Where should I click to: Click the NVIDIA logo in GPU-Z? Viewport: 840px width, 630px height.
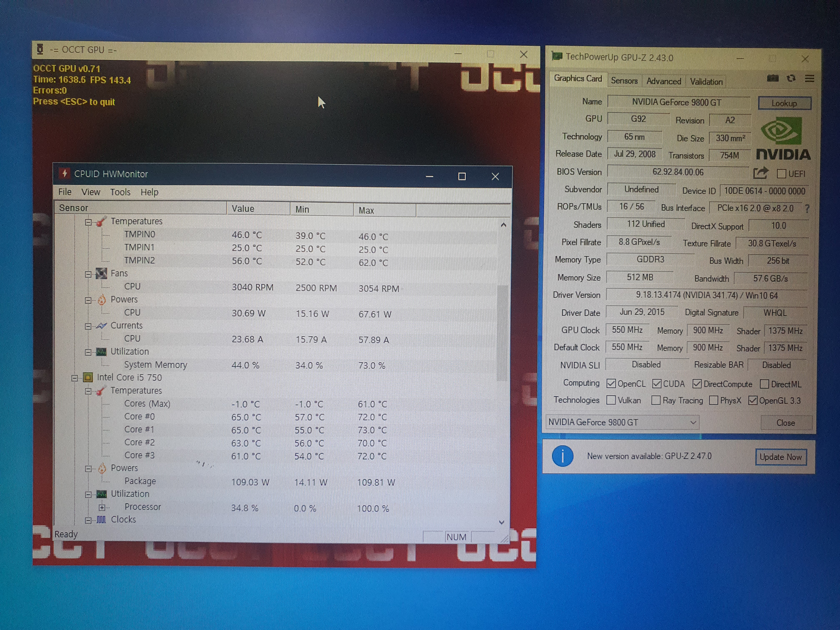point(783,139)
